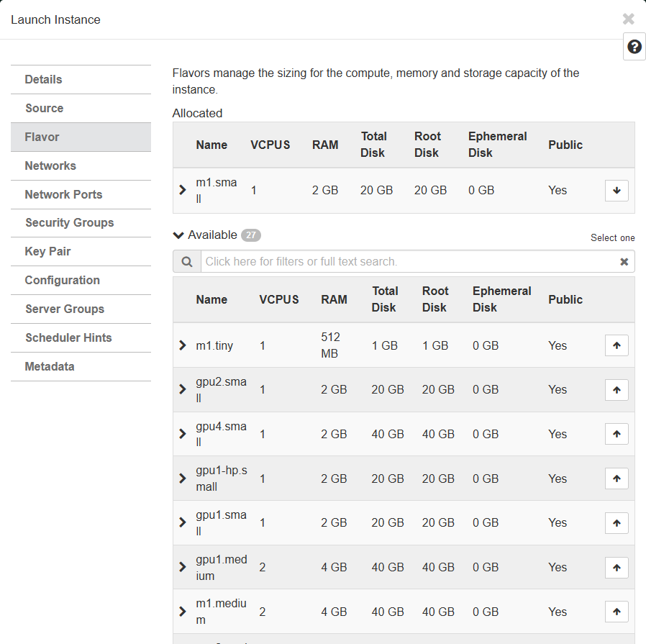646x644 pixels.
Task: Remove allocated m1.small flavor with down arrow
Action: coord(617,191)
